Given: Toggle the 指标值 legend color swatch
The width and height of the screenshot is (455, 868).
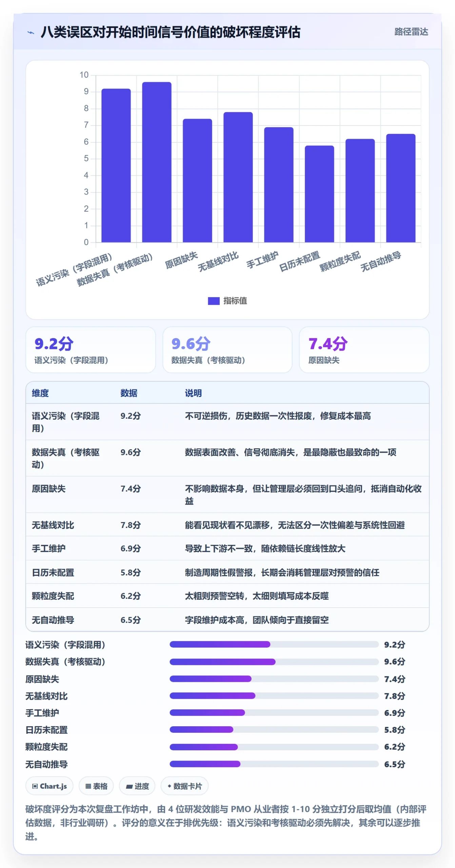Looking at the screenshot, I should point(214,301).
